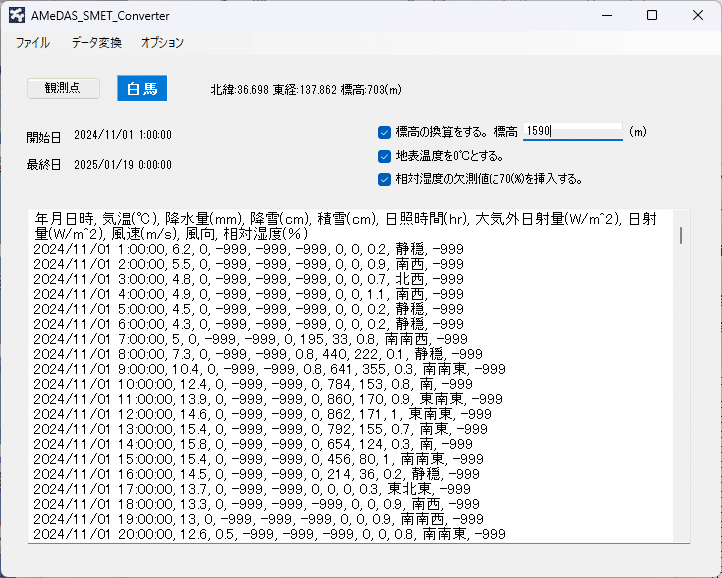Screen dimensions: 722x578
Task: Open the データ変換 menu
Action: [x=96, y=43]
